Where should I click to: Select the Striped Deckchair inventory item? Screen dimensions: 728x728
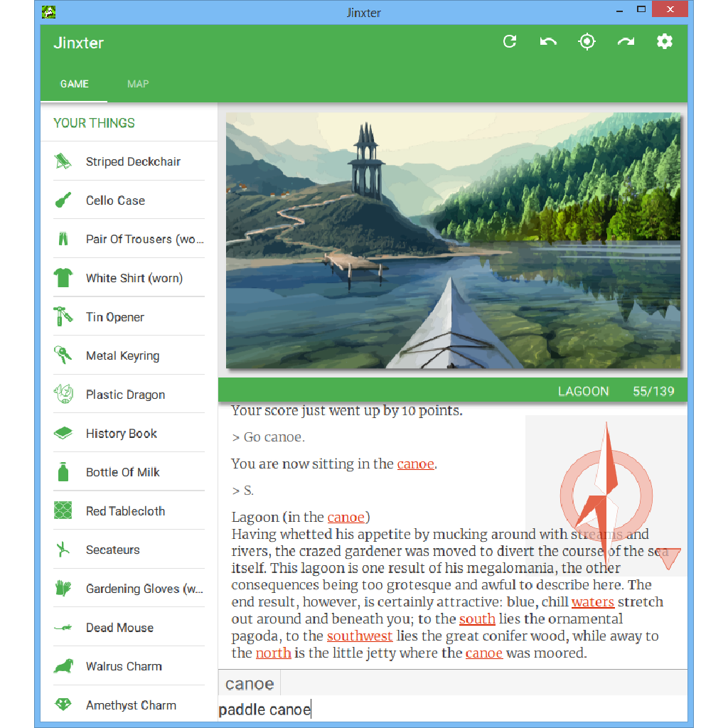133,161
